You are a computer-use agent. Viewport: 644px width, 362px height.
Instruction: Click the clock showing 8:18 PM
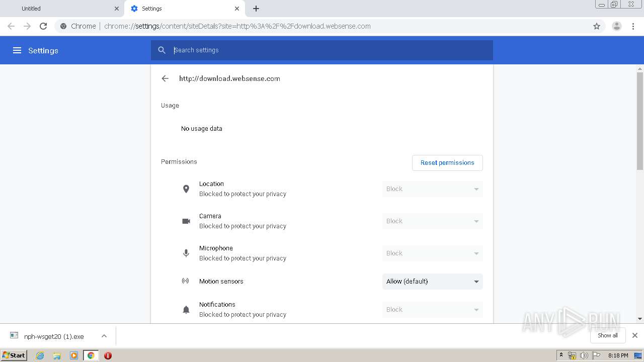tap(618, 355)
